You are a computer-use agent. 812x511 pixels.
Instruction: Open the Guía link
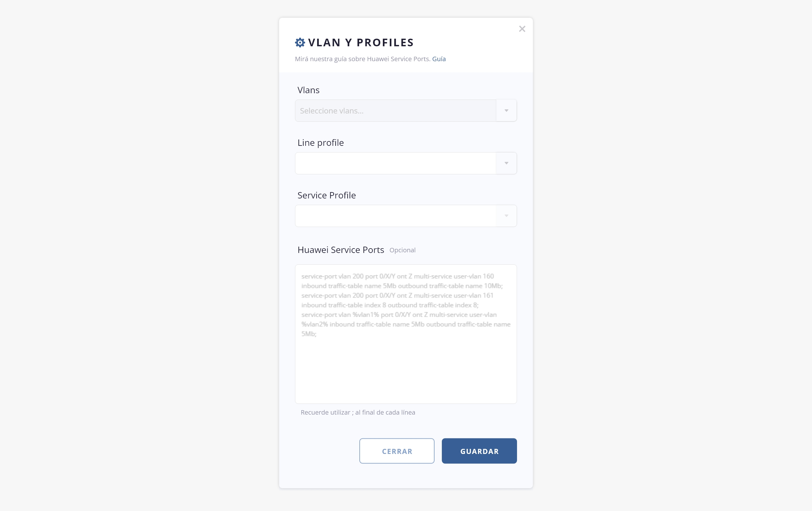coord(439,59)
